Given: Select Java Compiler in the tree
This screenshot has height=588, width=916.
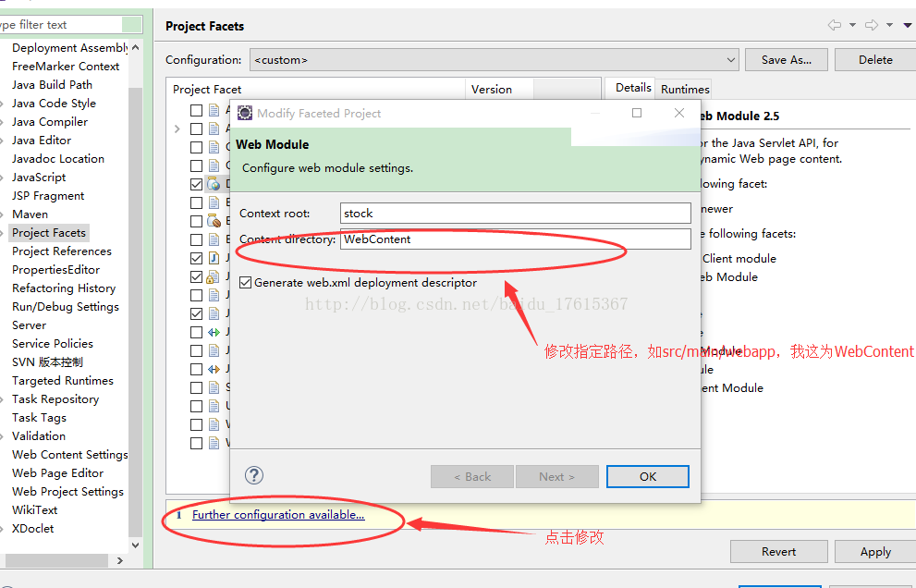Looking at the screenshot, I should (x=50, y=121).
